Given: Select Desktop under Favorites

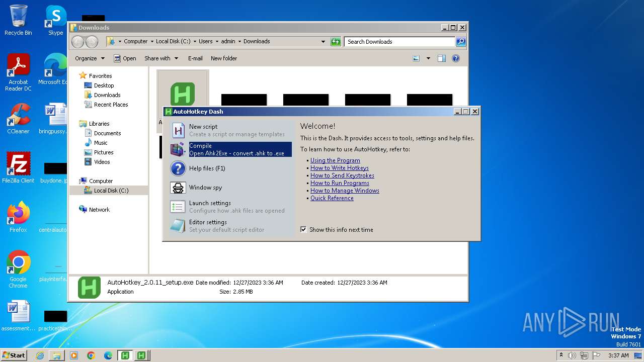Looking at the screenshot, I should point(104,85).
